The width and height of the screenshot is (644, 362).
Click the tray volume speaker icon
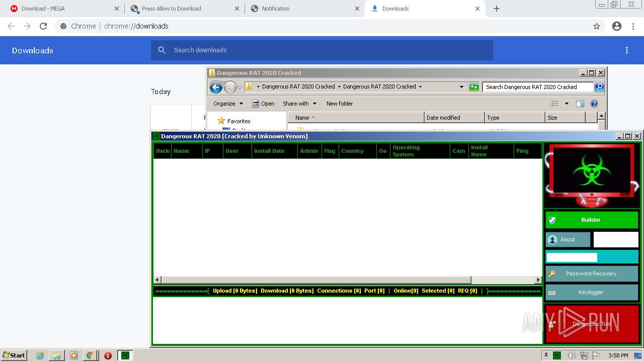coord(572,355)
